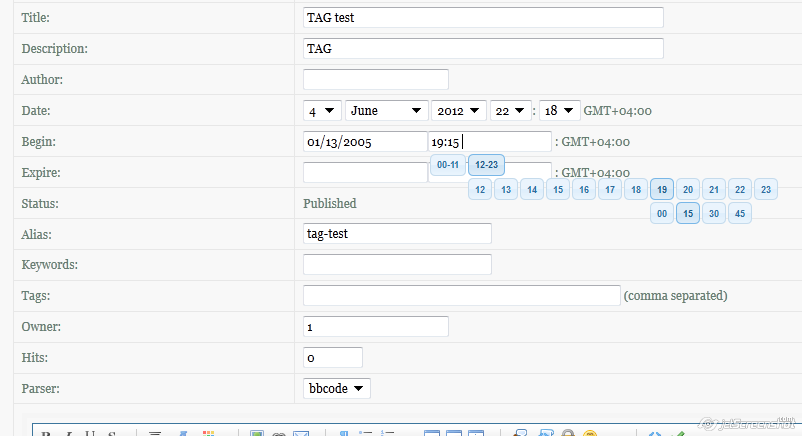Pick hour 18 in time picker
Screen dimensions: 802x436
(x=636, y=189)
